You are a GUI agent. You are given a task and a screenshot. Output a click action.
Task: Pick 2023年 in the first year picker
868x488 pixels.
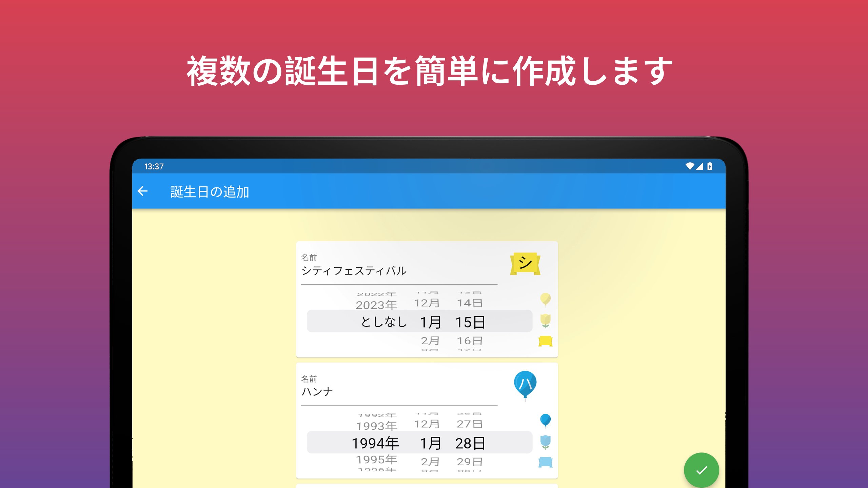[x=376, y=305]
